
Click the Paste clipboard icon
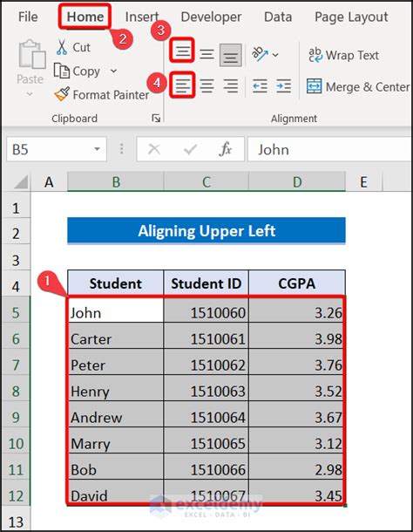point(32,54)
